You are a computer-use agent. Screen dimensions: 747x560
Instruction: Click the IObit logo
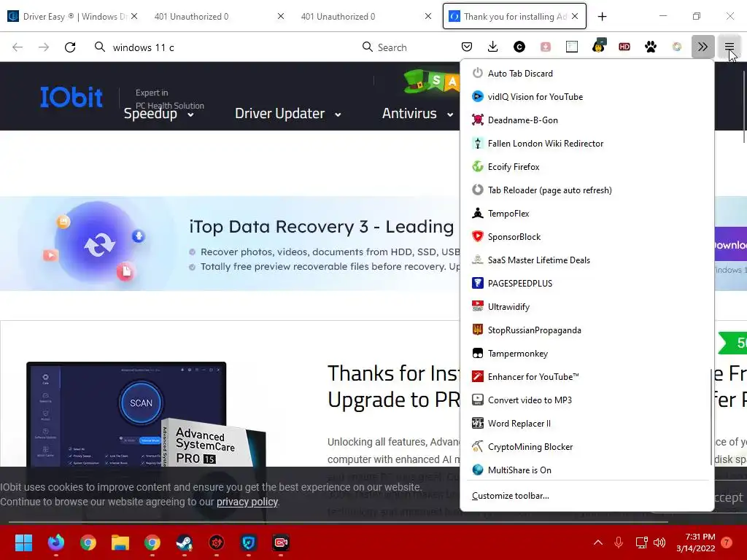tap(71, 97)
